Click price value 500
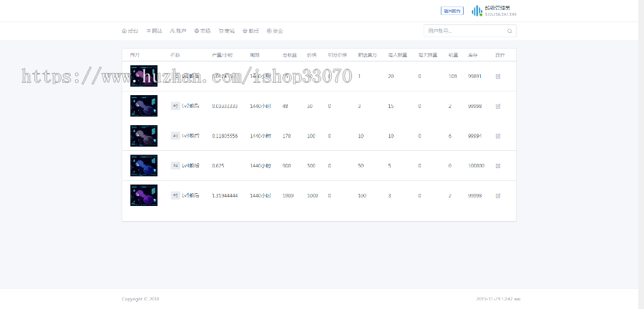This screenshot has width=644, height=309. (311, 166)
